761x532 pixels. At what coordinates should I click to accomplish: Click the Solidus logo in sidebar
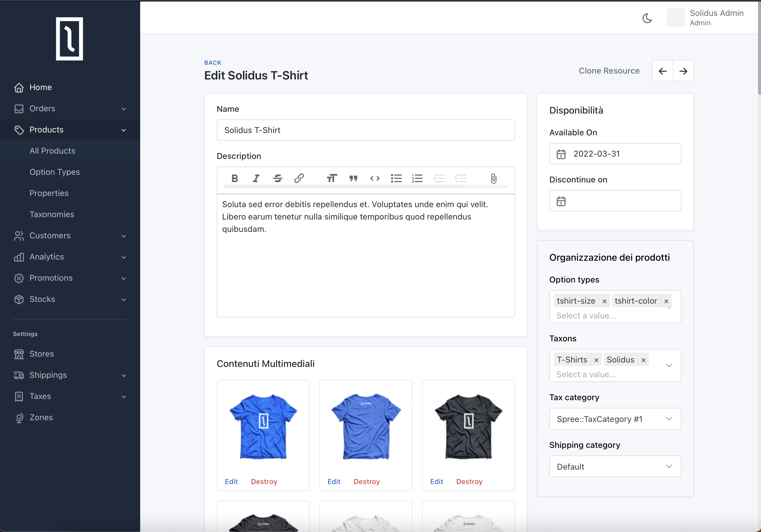(x=69, y=39)
